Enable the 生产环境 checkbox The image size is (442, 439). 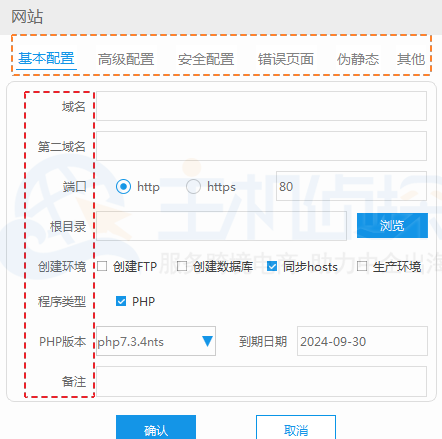point(362,266)
